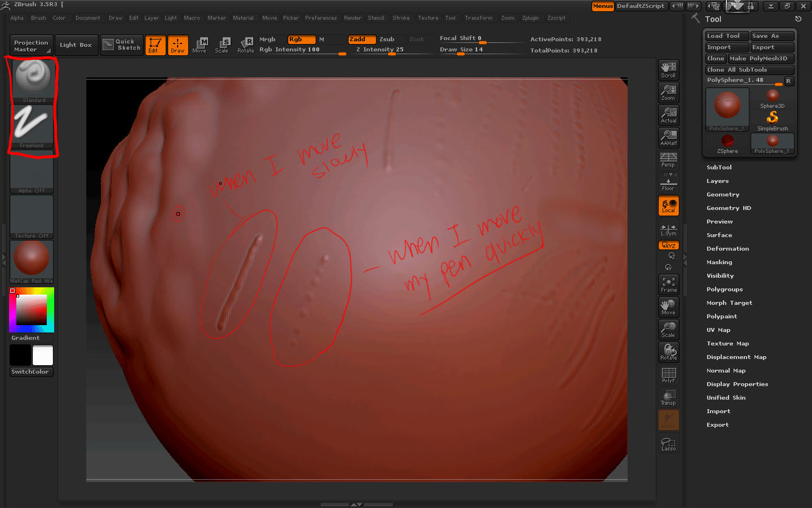Toggle Local symmetry on the shelf

coord(668,205)
